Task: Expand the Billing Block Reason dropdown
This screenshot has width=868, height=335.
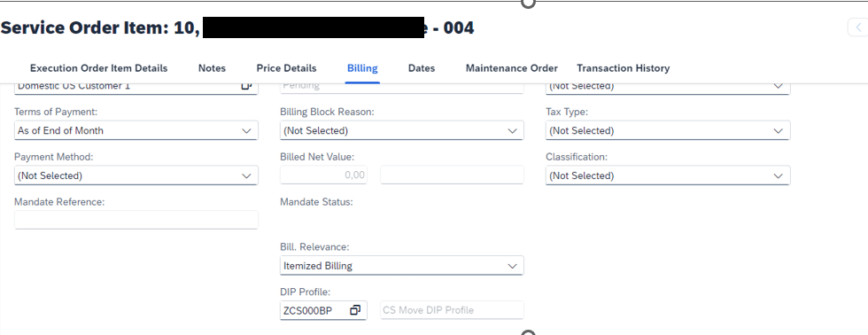Action: point(402,130)
